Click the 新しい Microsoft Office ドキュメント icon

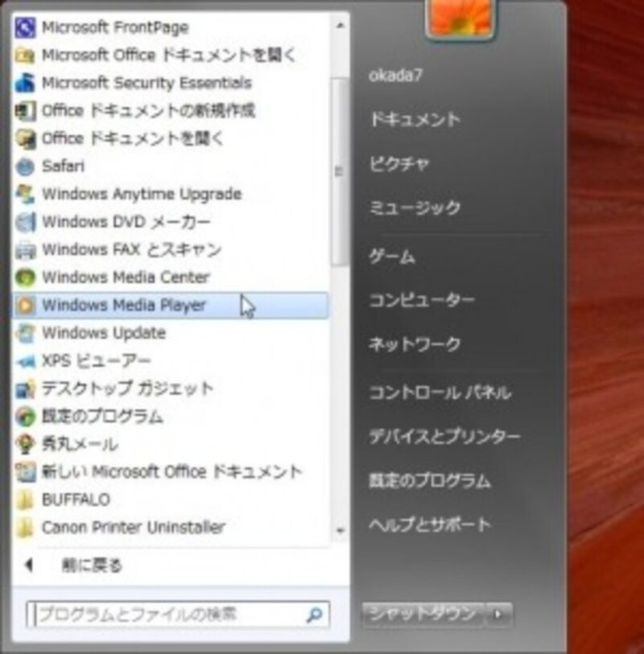25,472
